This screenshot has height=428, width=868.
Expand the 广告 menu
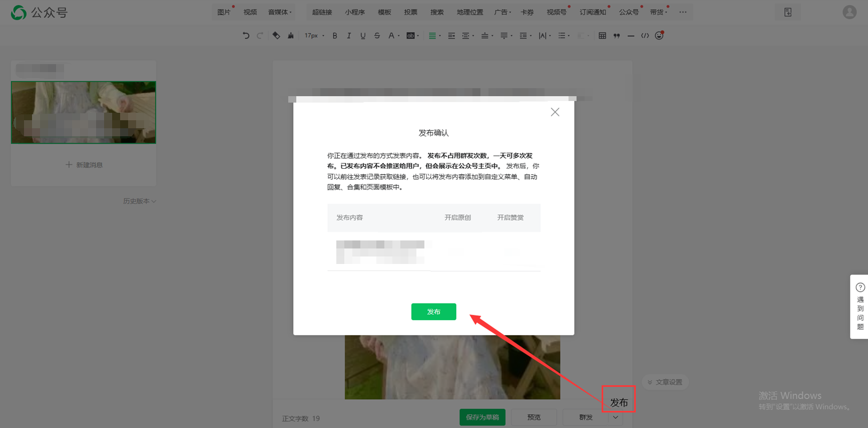pos(502,12)
